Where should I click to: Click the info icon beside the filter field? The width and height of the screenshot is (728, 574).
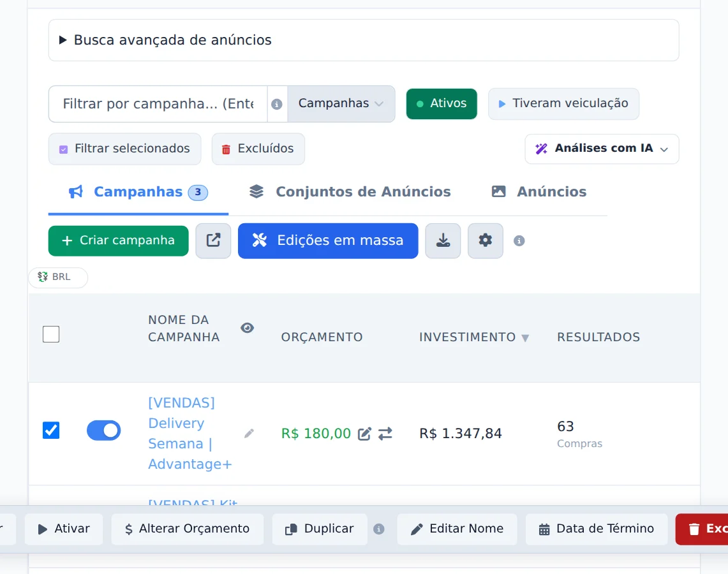[x=277, y=104]
